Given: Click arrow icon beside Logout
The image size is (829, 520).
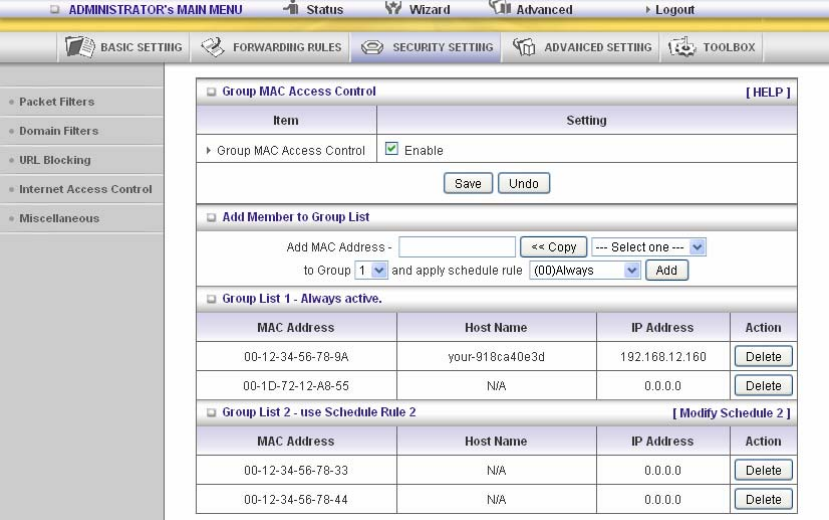Looking at the screenshot, I should tap(648, 10).
